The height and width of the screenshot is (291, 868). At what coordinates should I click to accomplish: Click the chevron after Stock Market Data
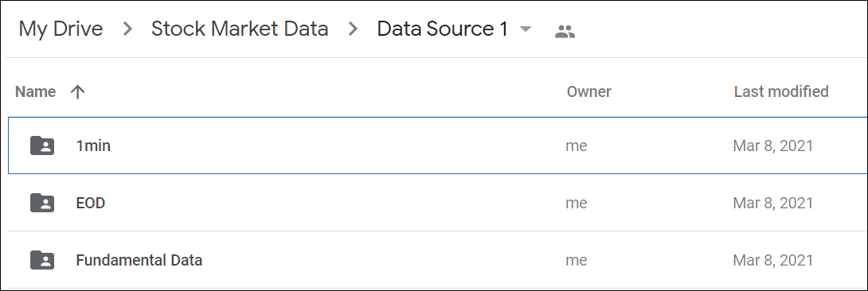353,29
